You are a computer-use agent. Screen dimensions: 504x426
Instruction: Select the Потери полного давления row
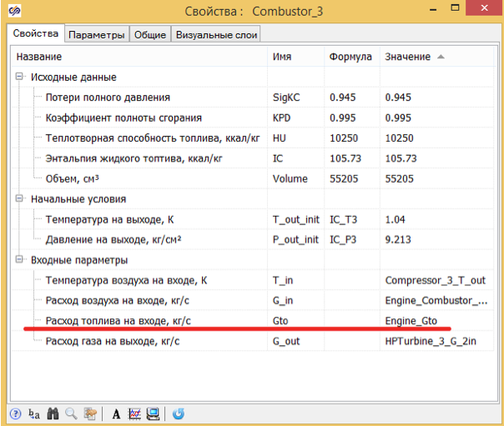click(253, 98)
